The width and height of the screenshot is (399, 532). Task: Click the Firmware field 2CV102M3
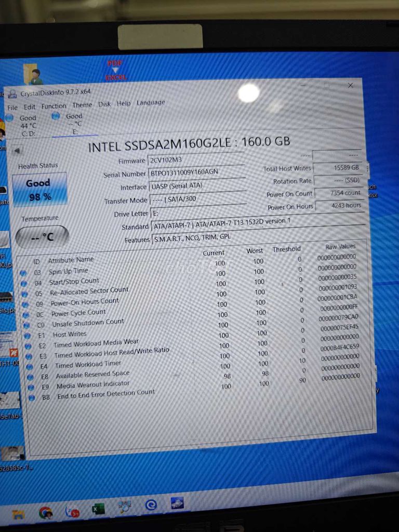pos(196,159)
